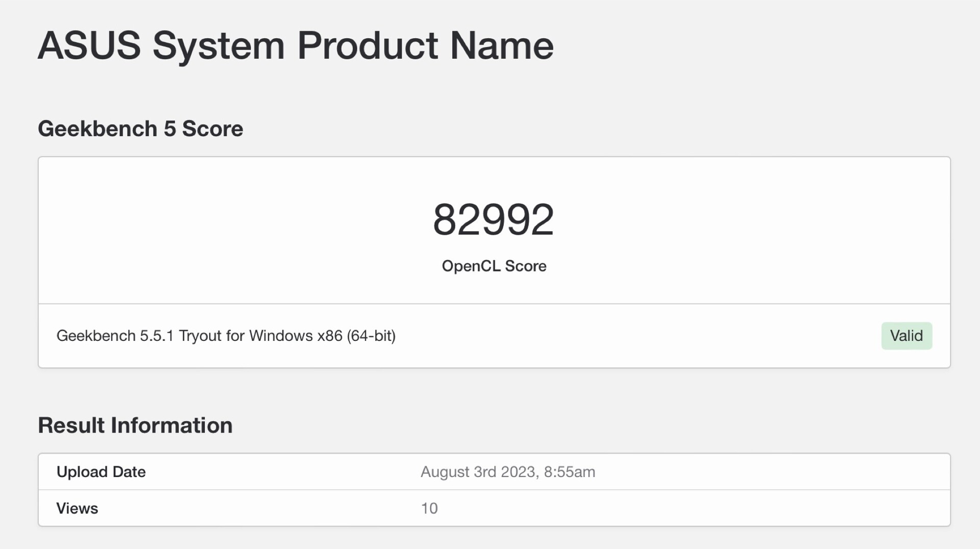Screen dimensions: 980x549
Task: Click the OpenCL Score label
Action: pyautogui.click(x=494, y=266)
